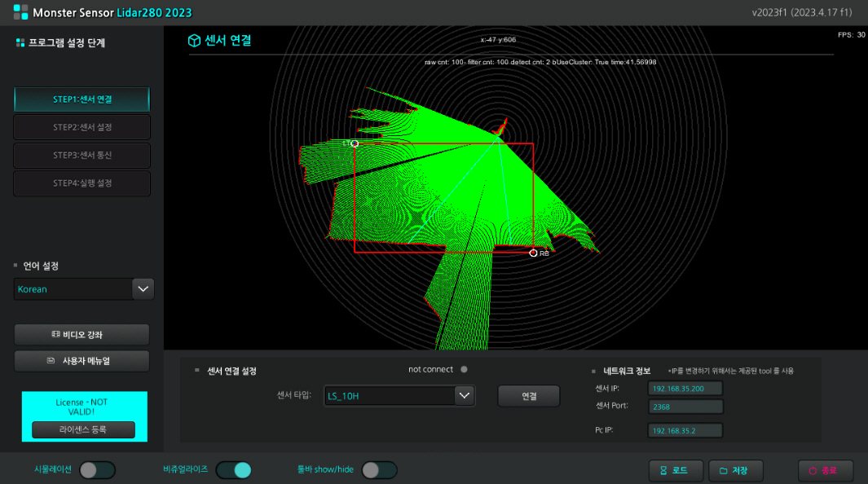Click the RB corner handle of red rectangle

[x=533, y=253]
